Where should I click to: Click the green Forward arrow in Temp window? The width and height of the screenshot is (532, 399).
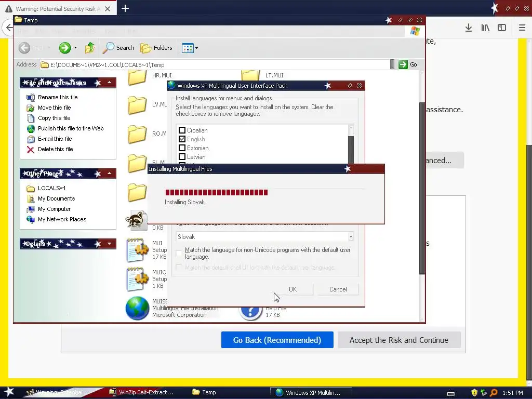[64, 48]
